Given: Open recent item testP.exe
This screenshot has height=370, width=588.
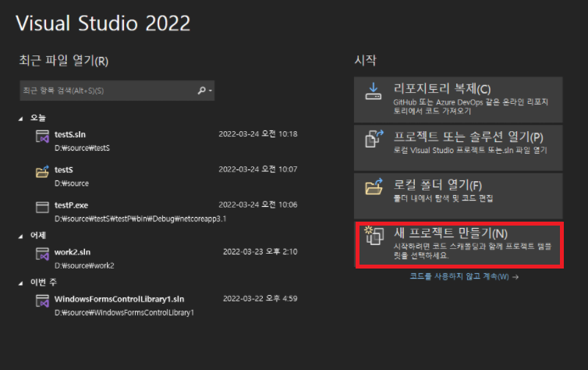Looking at the screenshot, I should tap(71, 205).
